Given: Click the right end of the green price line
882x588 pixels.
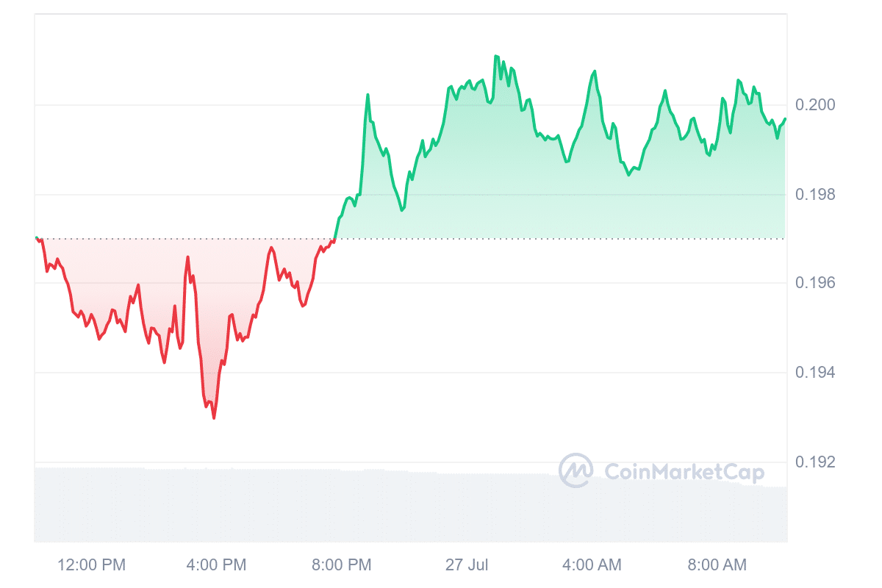Looking at the screenshot, I should 785,119.
